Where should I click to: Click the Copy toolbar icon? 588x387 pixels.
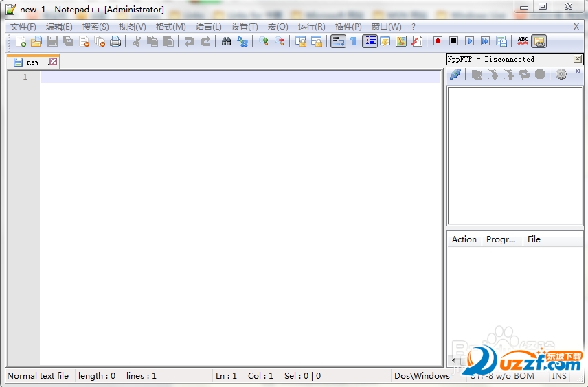(152, 41)
